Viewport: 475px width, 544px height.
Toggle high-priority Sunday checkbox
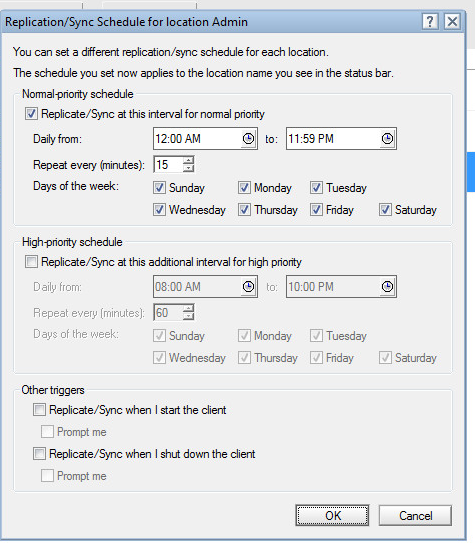(x=159, y=336)
